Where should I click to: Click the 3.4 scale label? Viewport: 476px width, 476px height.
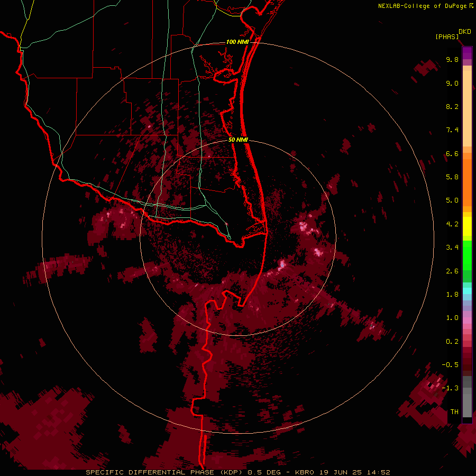[x=452, y=248]
